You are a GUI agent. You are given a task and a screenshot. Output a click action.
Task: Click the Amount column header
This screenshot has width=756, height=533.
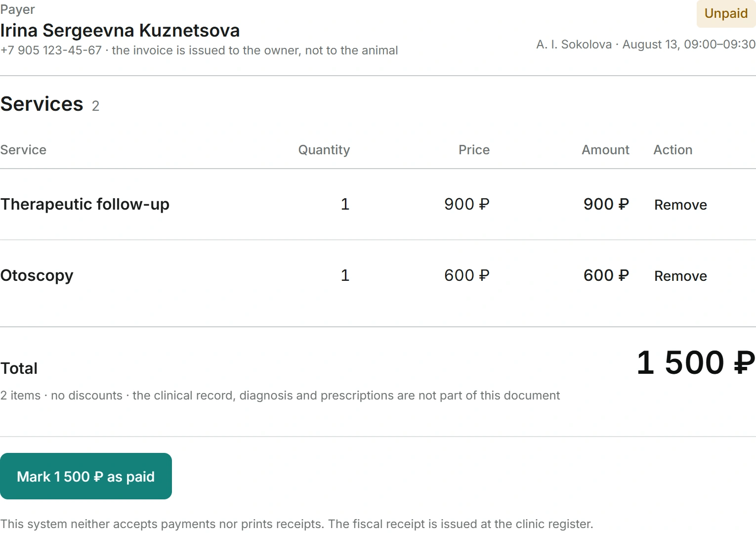coord(605,150)
